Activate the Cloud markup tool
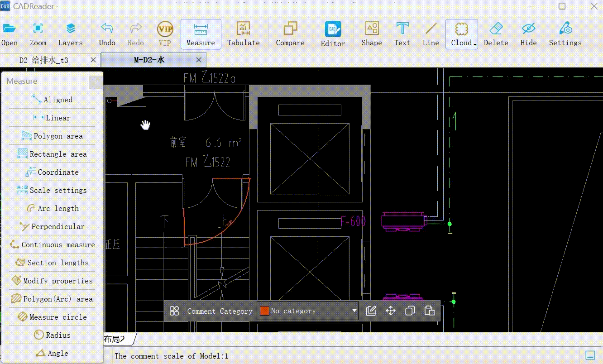 [x=461, y=34]
